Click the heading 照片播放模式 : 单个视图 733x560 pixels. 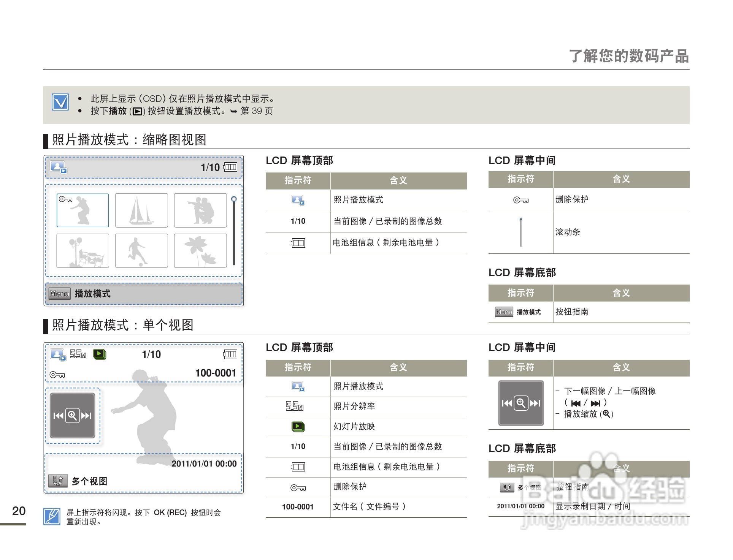click(123, 325)
